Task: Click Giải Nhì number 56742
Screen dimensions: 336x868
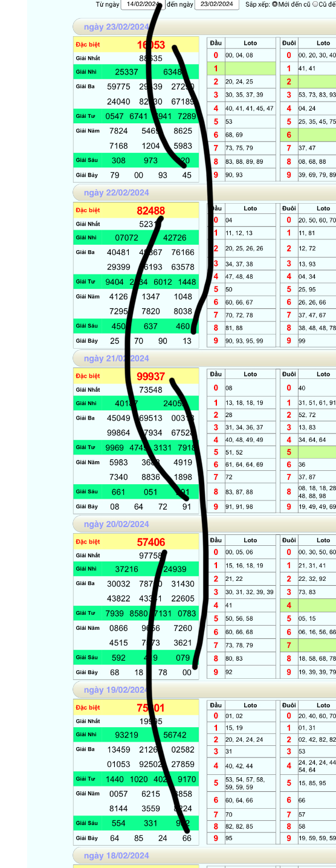Action: tap(175, 734)
